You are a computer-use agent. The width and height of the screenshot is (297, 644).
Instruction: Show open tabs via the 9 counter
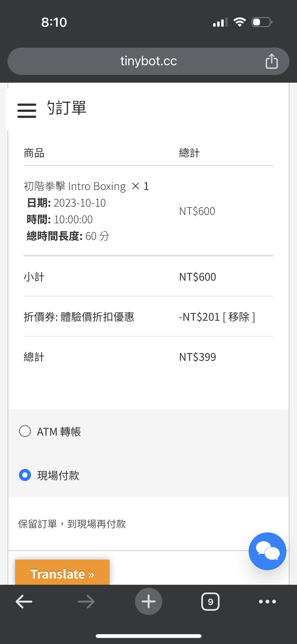[x=210, y=601]
